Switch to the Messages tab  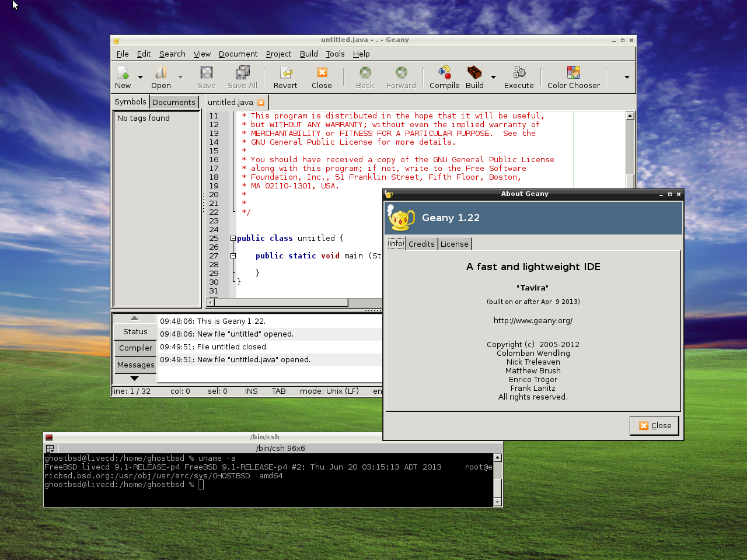[x=135, y=365]
